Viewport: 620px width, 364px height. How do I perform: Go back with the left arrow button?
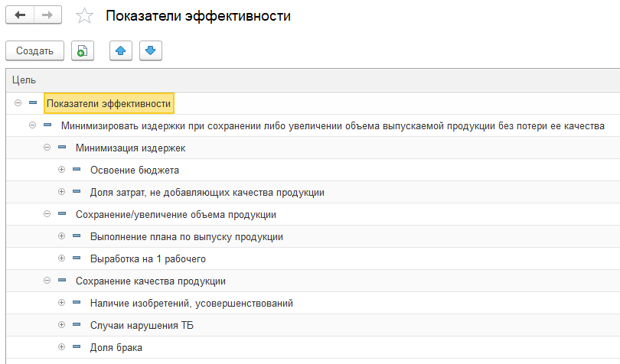click(x=20, y=15)
